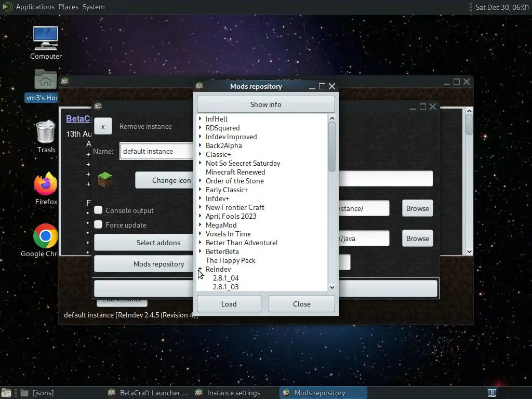Click the BetaCraft Launcher window title icon

(65, 82)
